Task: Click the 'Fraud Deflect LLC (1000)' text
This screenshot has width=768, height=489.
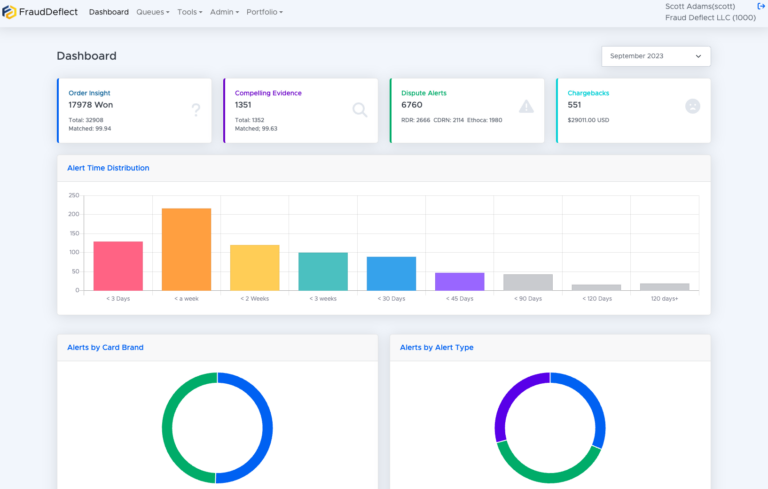Action: pos(710,18)
